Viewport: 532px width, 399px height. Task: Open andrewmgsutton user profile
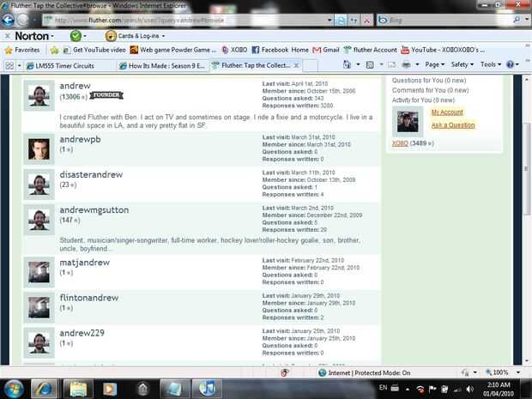coord(94,210)
